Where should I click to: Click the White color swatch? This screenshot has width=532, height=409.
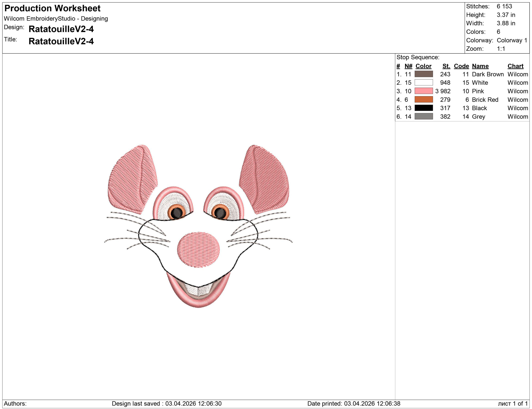(x=424, y=82)
